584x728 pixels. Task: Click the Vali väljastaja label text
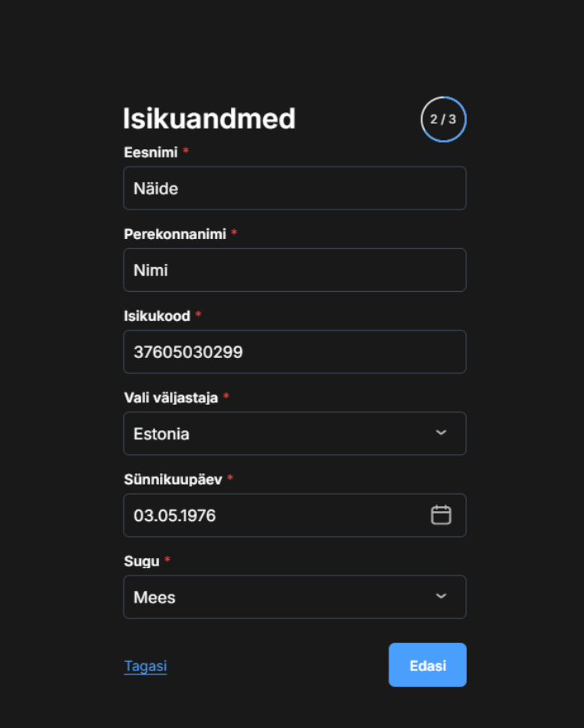[x=171, y=397]
